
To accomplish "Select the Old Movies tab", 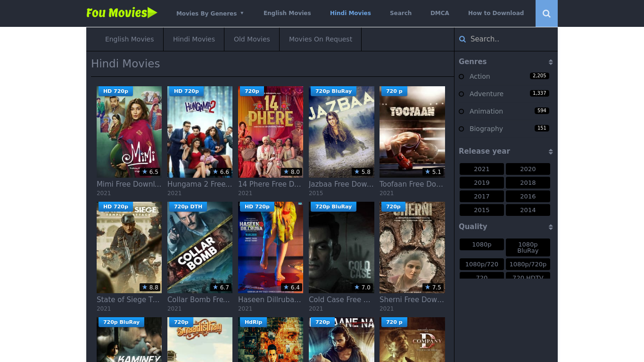I will point(251,39).
